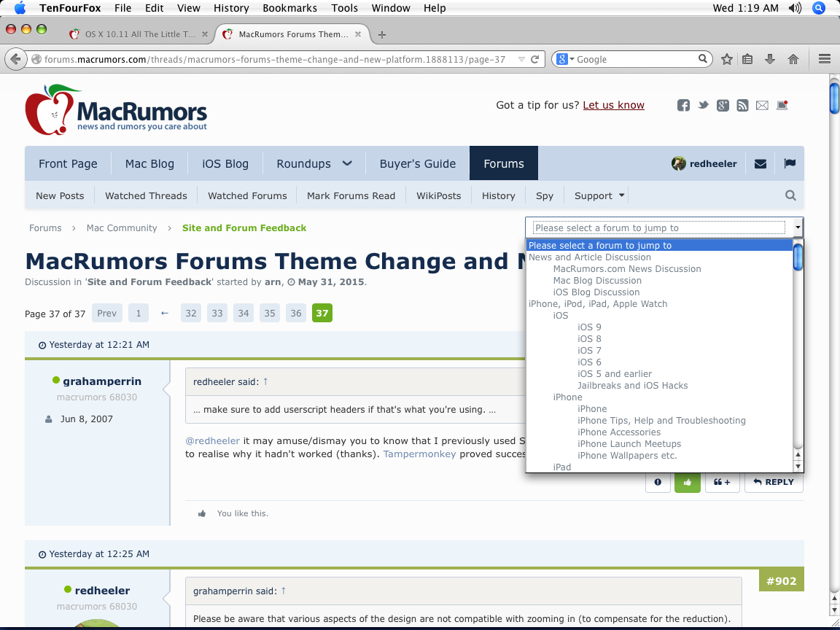Expand the Roundups dropdown
This screenshot has width=840, height=630.
(x=347, y=163)
